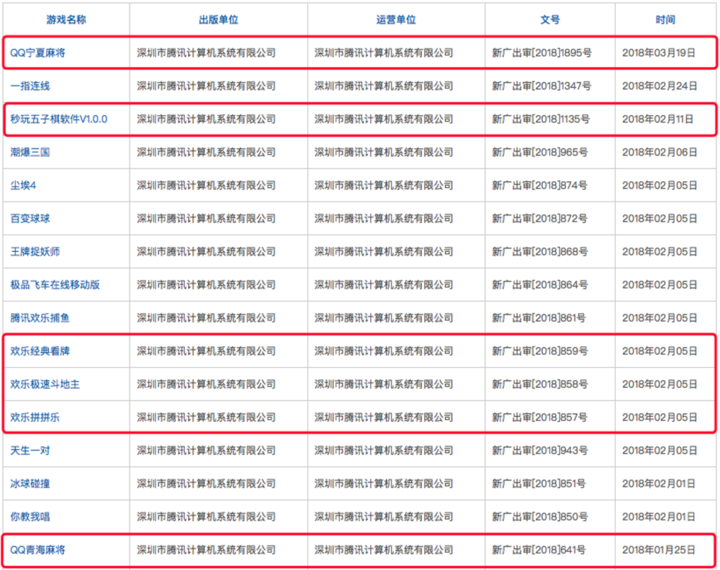The width and height of the screenshot is (720, 570).
Task: Select approval number 新广出审[2018]874号
Action: tap(540, 185)
